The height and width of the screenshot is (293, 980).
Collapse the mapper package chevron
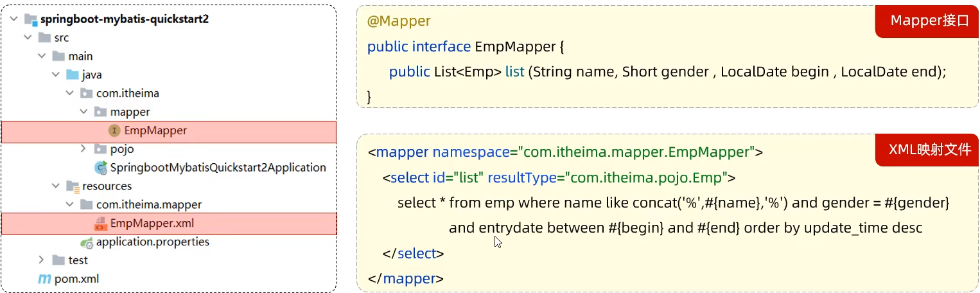[83, 112]
